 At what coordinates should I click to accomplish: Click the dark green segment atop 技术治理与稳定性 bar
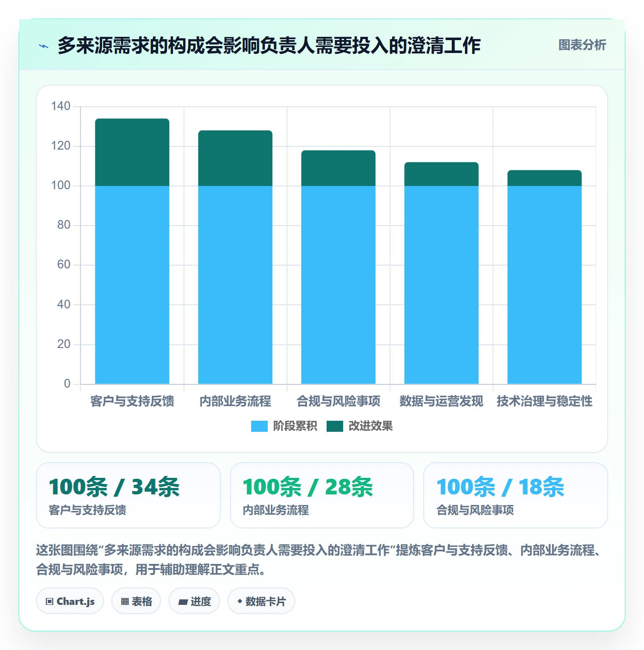point(544,178)
